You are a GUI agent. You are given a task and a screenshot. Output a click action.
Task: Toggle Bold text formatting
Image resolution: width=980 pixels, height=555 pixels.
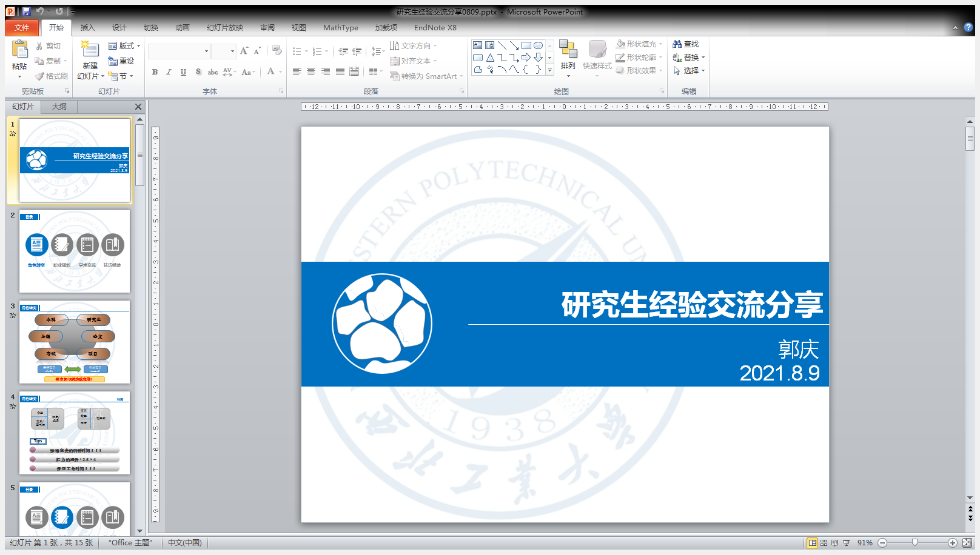(x=155, y=72)
